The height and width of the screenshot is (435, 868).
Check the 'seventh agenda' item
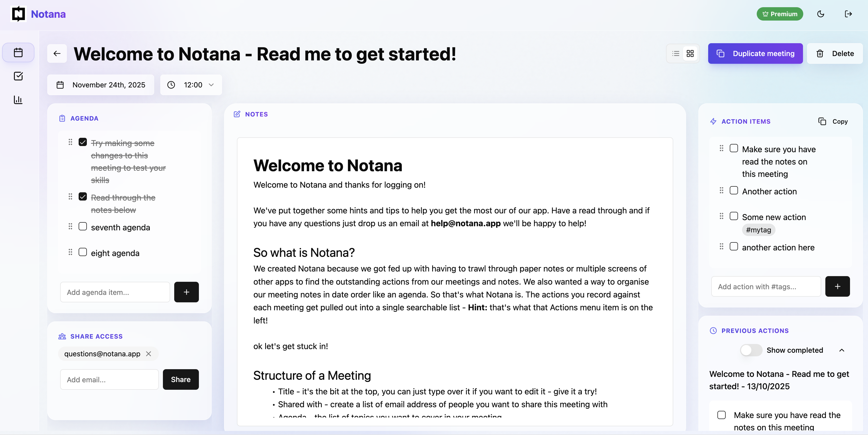[82, 226]
